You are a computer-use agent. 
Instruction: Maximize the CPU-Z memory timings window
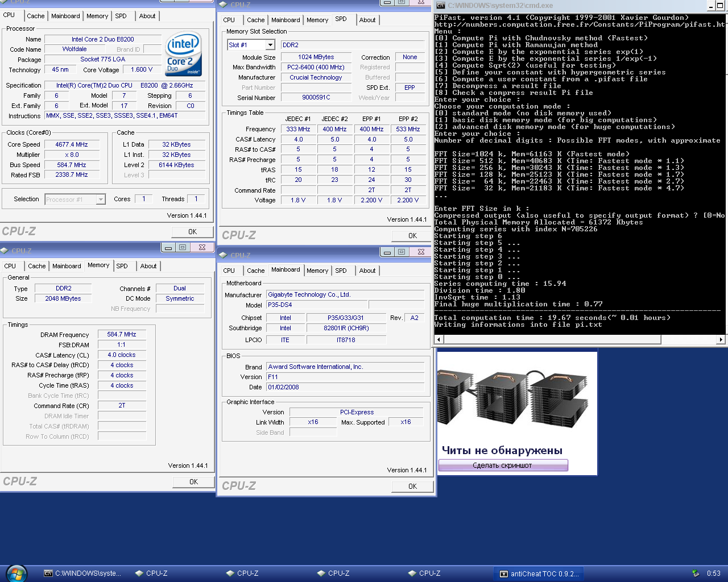point(183,247)
